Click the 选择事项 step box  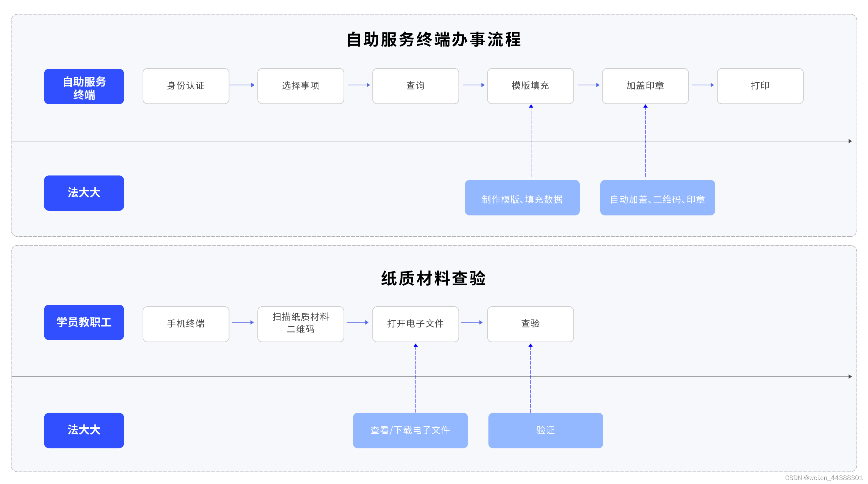(301, 86)
